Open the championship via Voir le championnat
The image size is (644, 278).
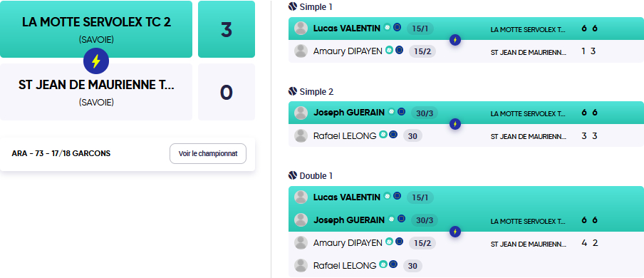[x=208, y=154]
